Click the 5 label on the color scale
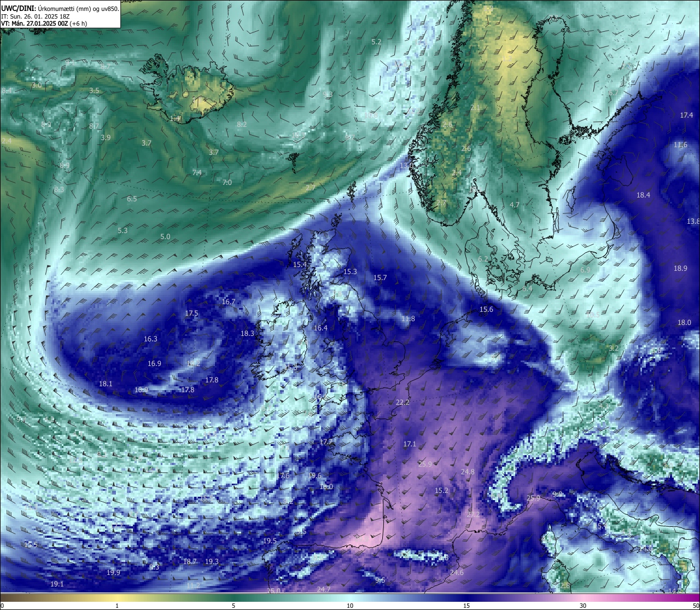 tap(234, 606)
